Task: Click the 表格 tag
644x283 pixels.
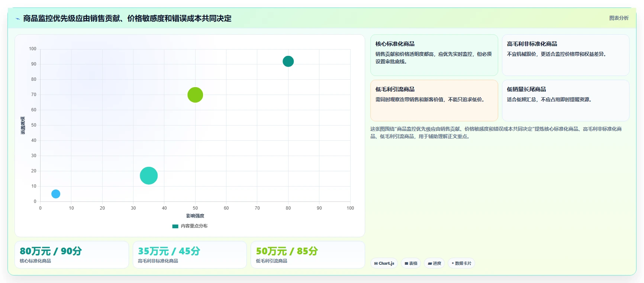Action: coord(411,263)
